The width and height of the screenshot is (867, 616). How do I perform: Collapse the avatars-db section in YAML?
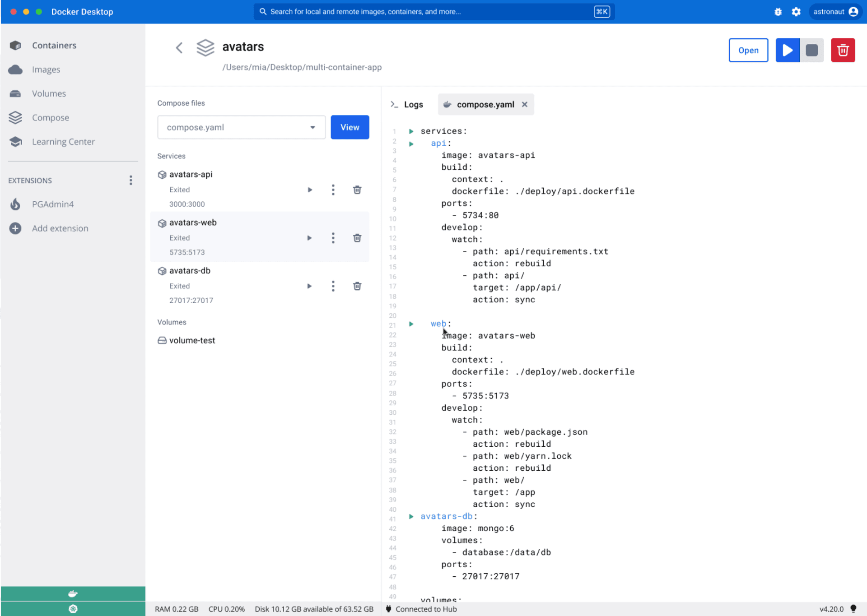point(411,516)
